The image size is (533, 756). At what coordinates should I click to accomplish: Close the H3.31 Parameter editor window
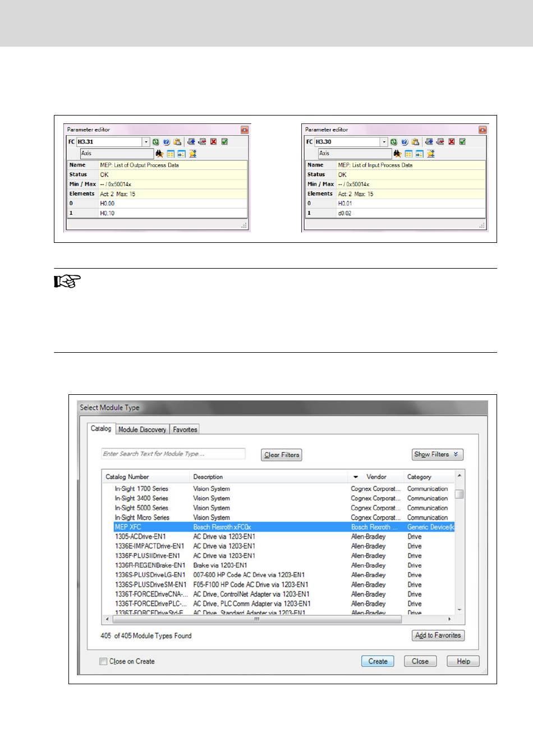245,130
